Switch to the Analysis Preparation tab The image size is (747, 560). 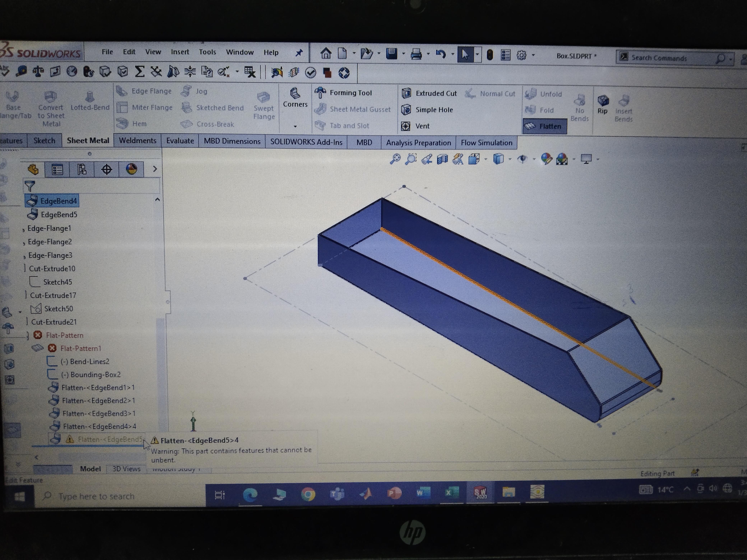pyautogui.click(x=418, y=143)
